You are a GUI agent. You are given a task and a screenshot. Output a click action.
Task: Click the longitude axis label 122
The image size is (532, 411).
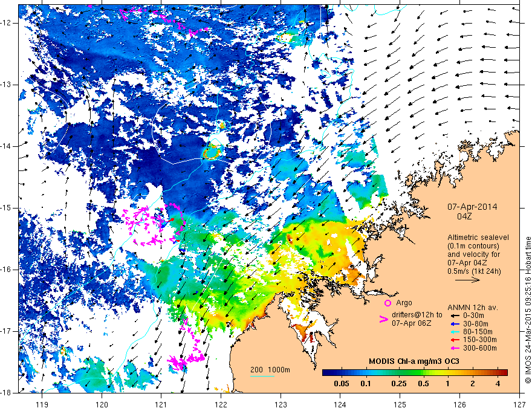coord(221,404)
